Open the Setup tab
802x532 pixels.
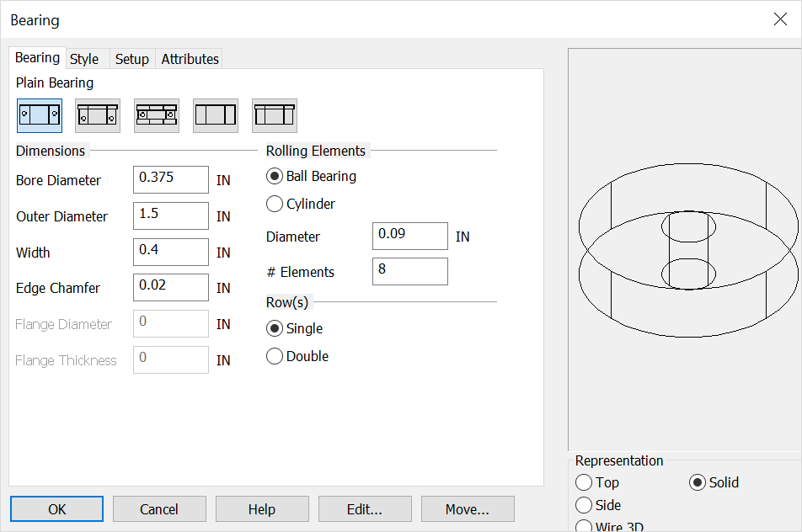click(x=131, y=58)
